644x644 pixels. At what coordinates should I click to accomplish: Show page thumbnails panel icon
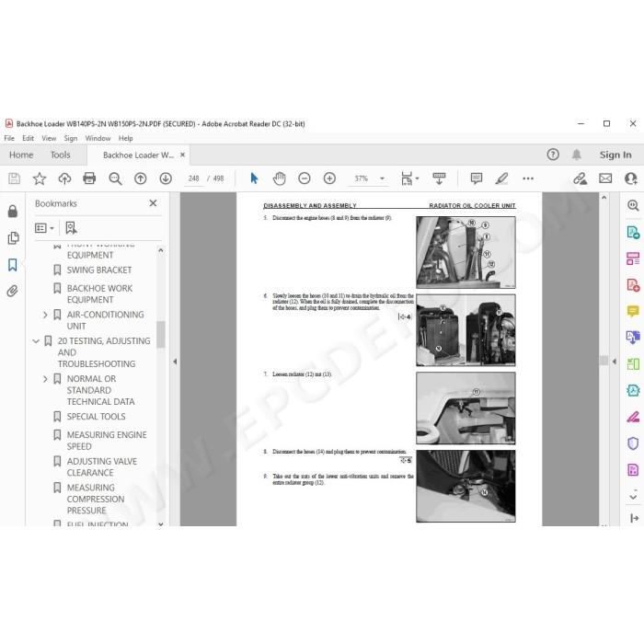[13, 237]
